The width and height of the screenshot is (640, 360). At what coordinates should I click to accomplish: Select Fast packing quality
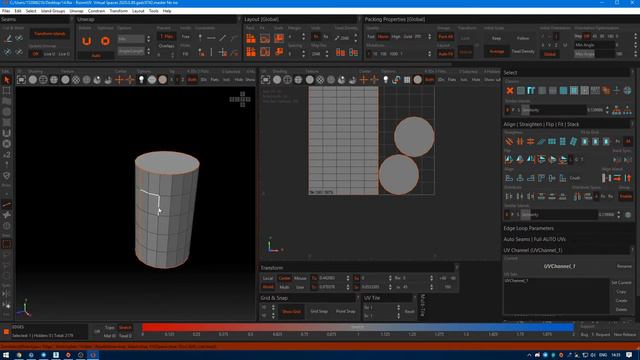point(371,37)
